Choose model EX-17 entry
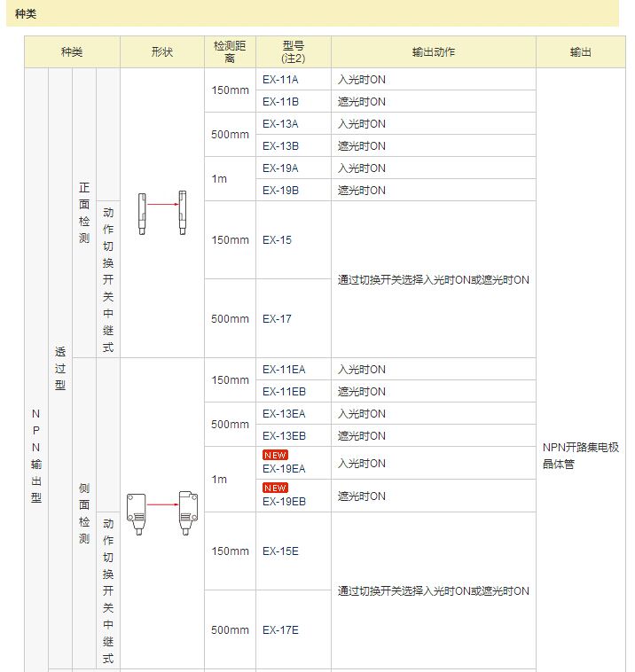This screenshot has height=672, width=635. [277, 319]
